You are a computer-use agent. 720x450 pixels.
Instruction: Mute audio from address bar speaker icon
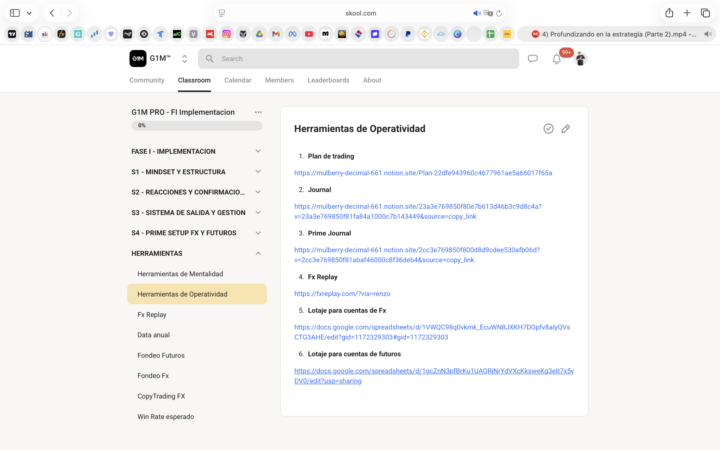[477, 13]
